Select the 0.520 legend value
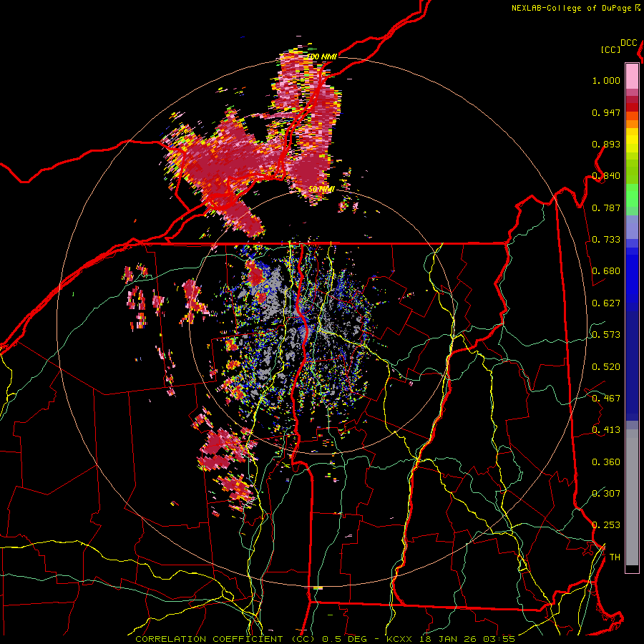This screenshot has height=644, width=644. 606,367
